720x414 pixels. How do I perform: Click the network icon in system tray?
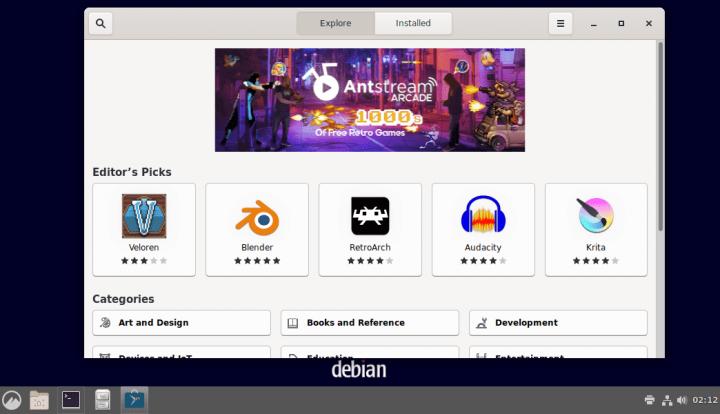(x=666, y=400)
